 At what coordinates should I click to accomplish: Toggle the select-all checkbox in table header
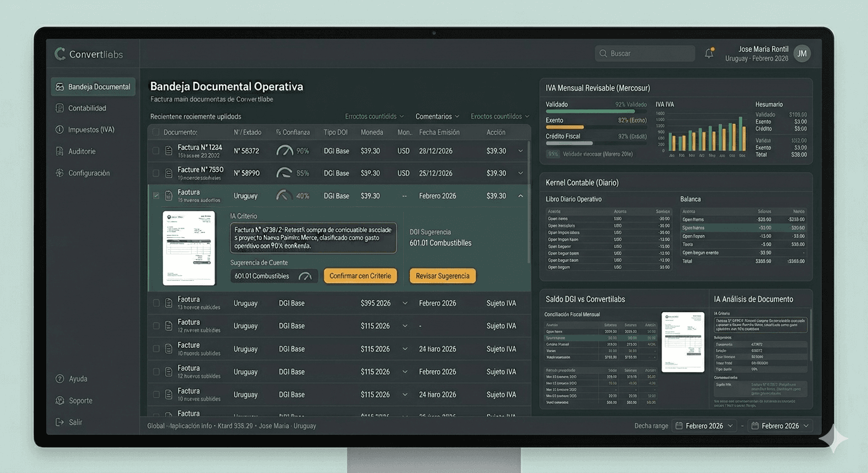point(156,132)
